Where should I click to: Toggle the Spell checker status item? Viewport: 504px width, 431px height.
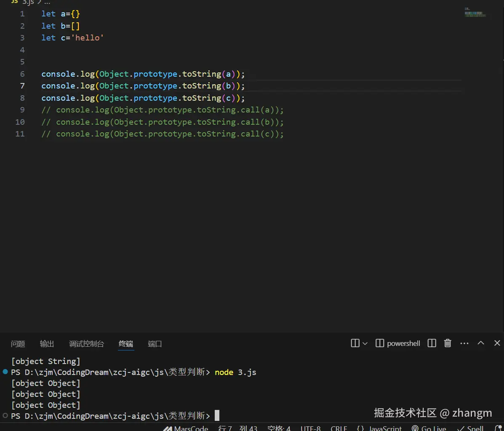470,428
